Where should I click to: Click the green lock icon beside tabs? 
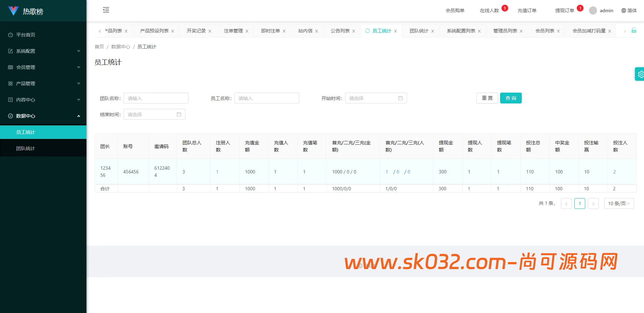pos(634,30)
